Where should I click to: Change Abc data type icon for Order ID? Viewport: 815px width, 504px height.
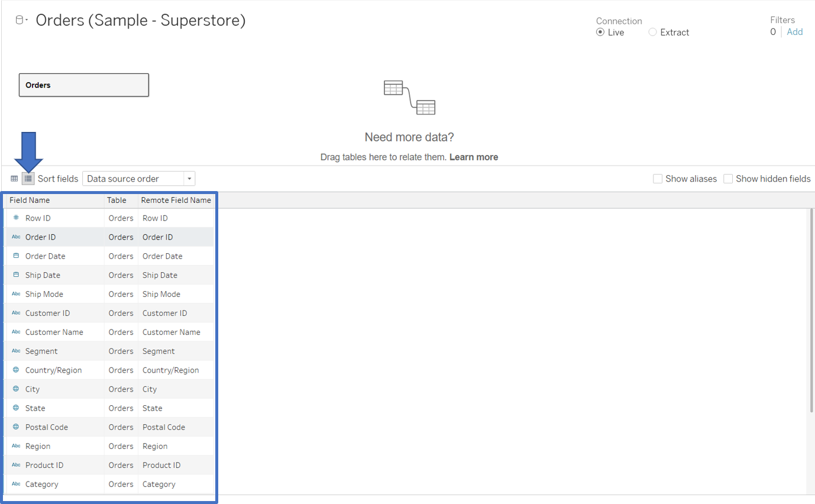tap(16, 237)
